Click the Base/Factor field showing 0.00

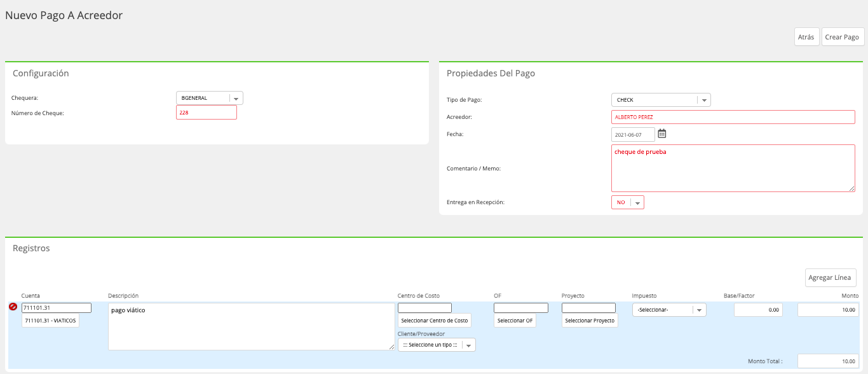point(758,310)
